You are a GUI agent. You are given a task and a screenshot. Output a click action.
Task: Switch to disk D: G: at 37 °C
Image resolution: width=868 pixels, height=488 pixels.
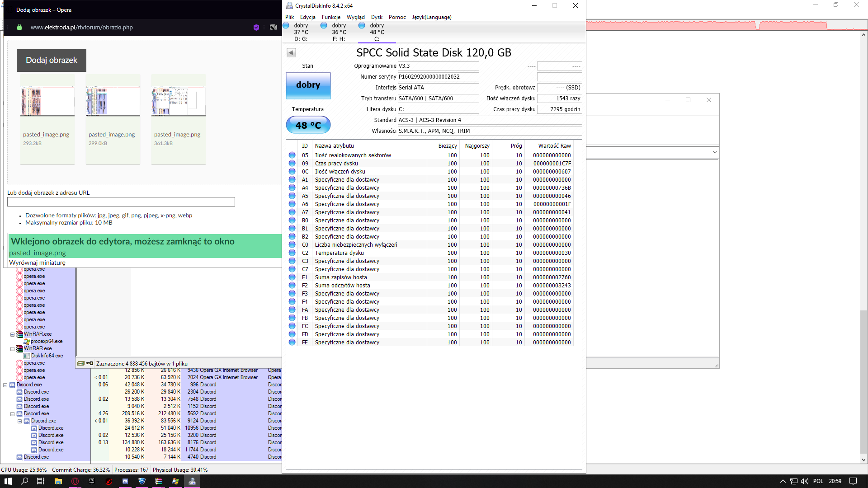pos(301,32)
